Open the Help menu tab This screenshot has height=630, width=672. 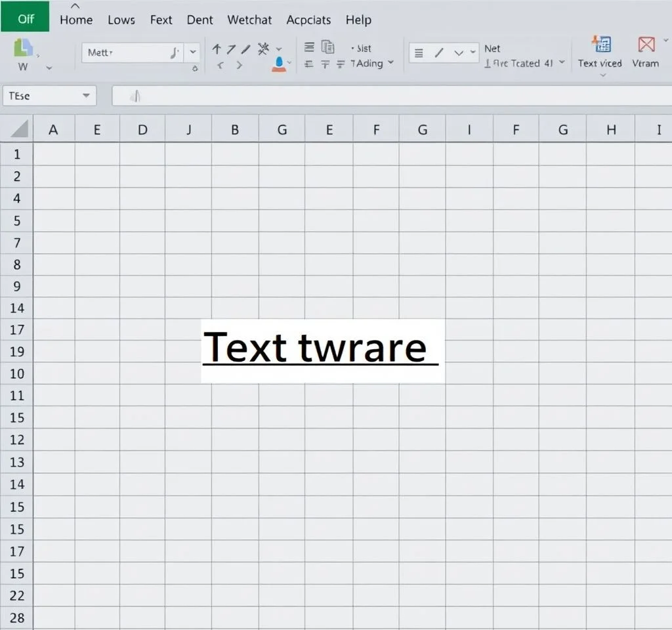(x=358, y=20)
